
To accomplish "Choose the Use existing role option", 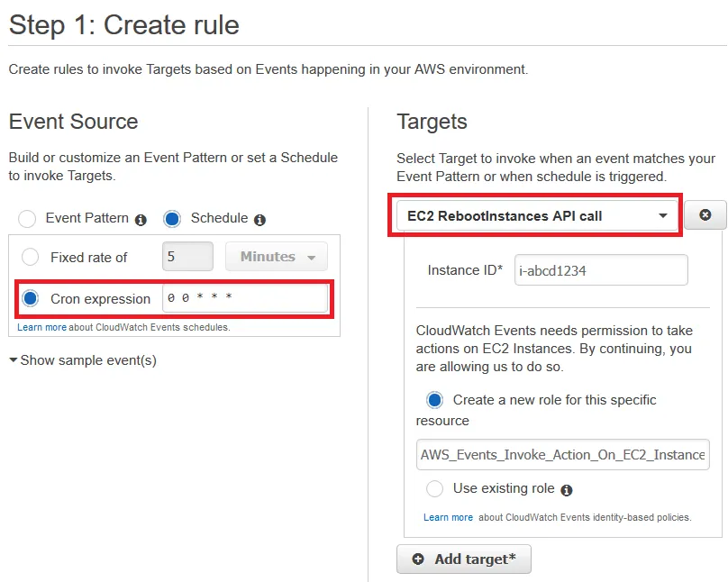I will [x=435, y=488].
